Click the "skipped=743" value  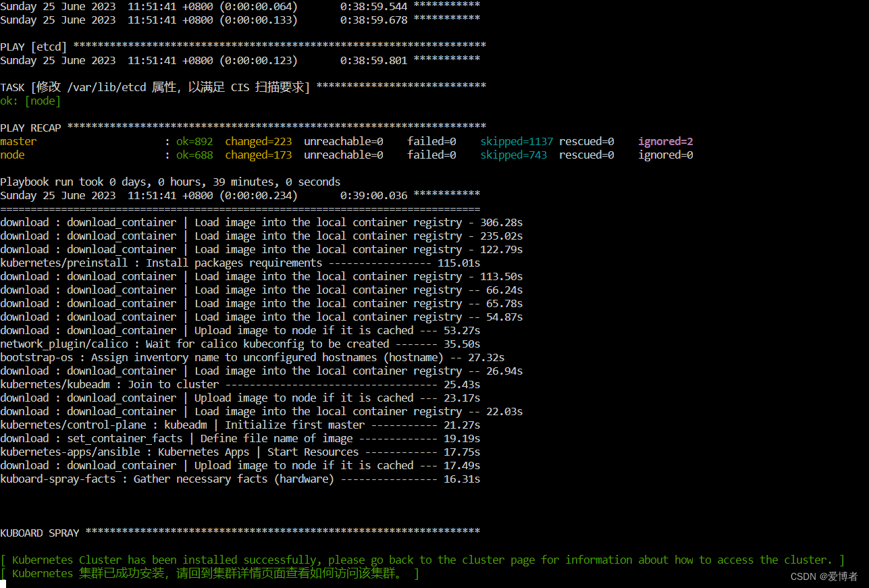[x=514, y=155]
